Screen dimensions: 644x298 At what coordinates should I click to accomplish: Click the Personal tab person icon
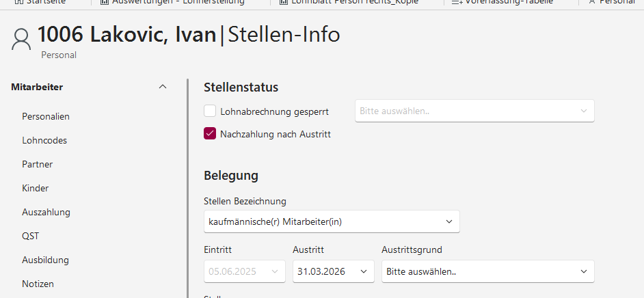click(591, 2)
